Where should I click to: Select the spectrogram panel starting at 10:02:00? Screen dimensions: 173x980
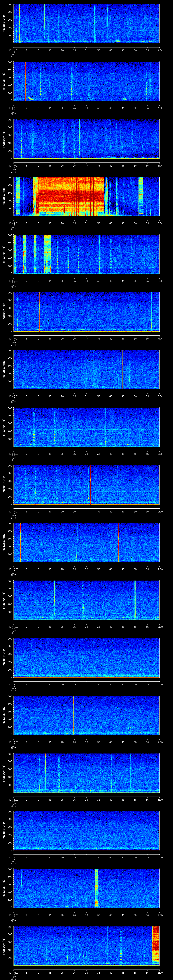tap(87, 81)
